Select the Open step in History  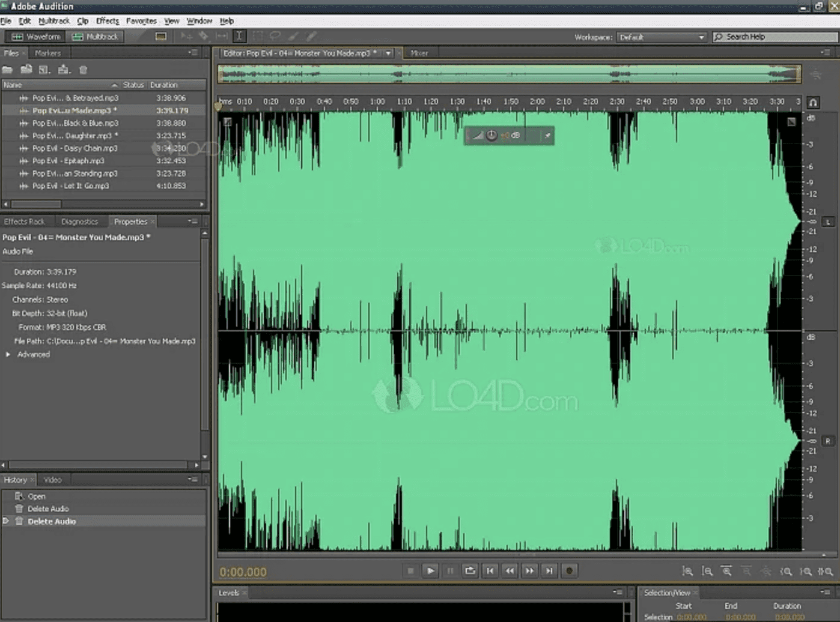37,497
